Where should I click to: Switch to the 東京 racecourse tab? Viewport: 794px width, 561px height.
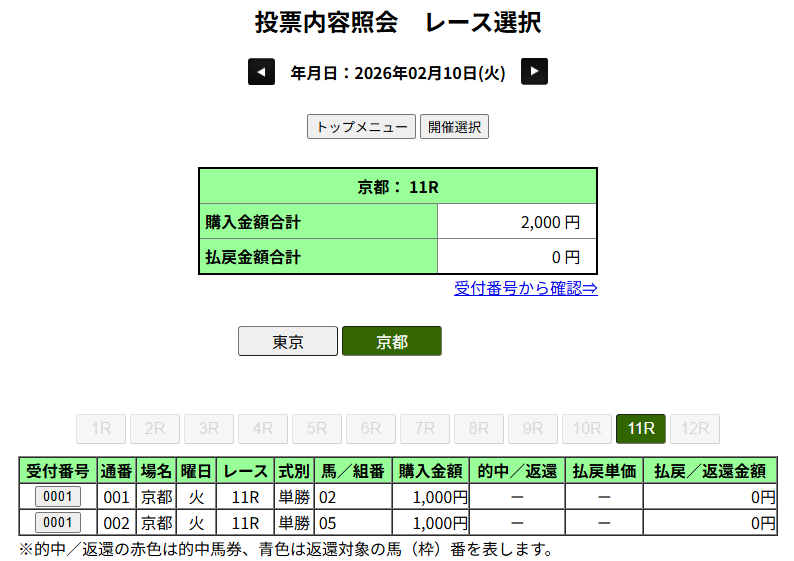[x=288, y=341]
